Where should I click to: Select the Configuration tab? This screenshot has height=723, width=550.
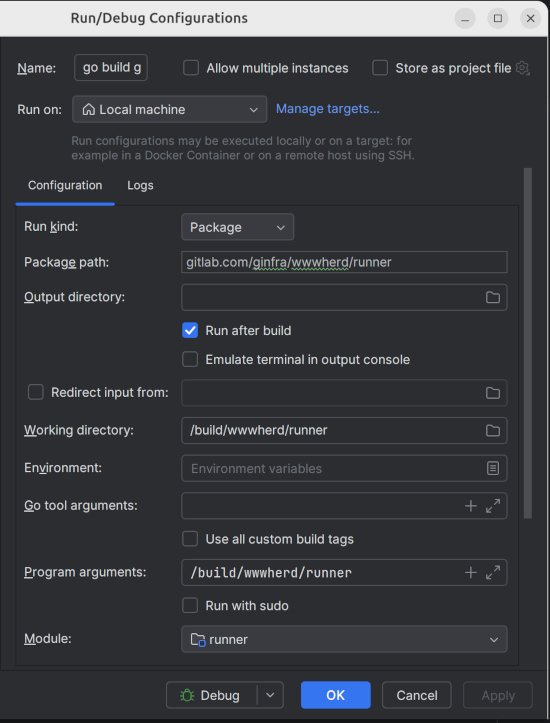point(65,185)
